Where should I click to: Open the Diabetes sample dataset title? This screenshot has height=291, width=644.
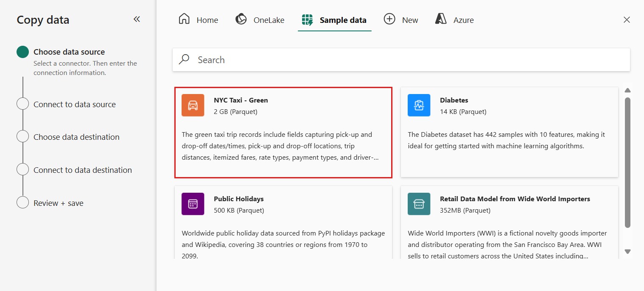pyautogui.click(x=454, y=100)
